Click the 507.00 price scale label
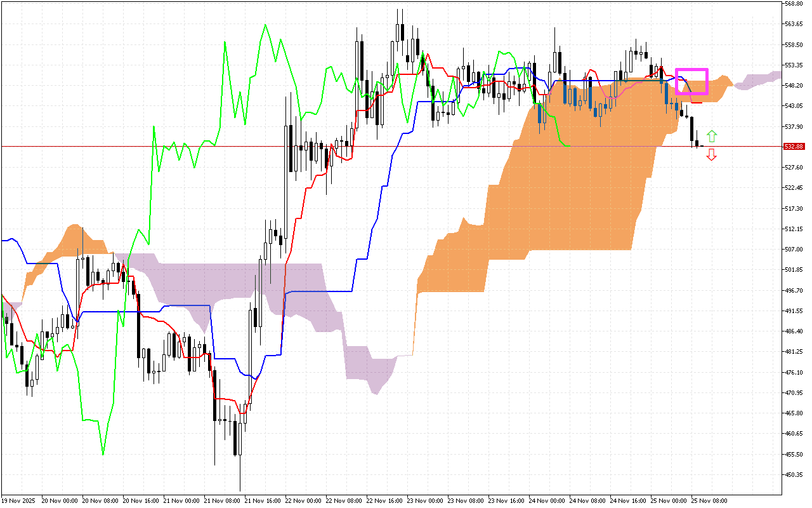This screenshot has width=812, height=508. click(794, 250)
